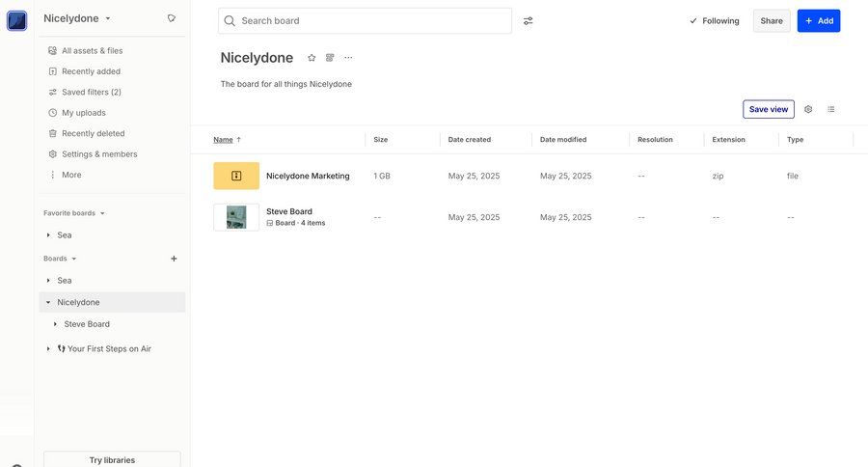This screenshot has height=467, width=868.
Task: Open the Steve Board thumbnail
Action: click(x=236, y=217)
